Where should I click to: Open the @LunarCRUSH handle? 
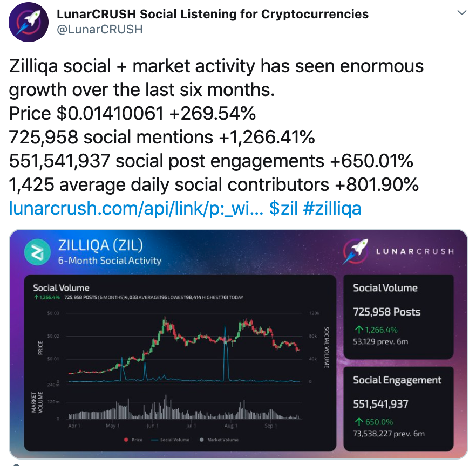(x=99, y=30)
